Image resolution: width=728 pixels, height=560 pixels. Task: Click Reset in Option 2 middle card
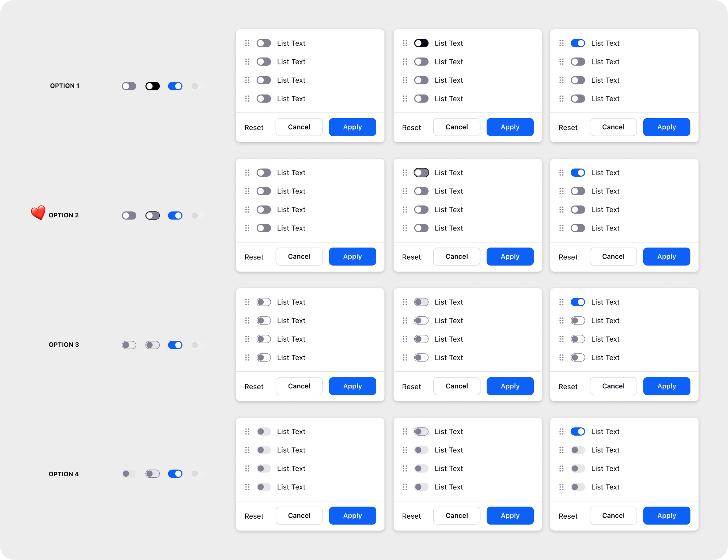(411, 257)
